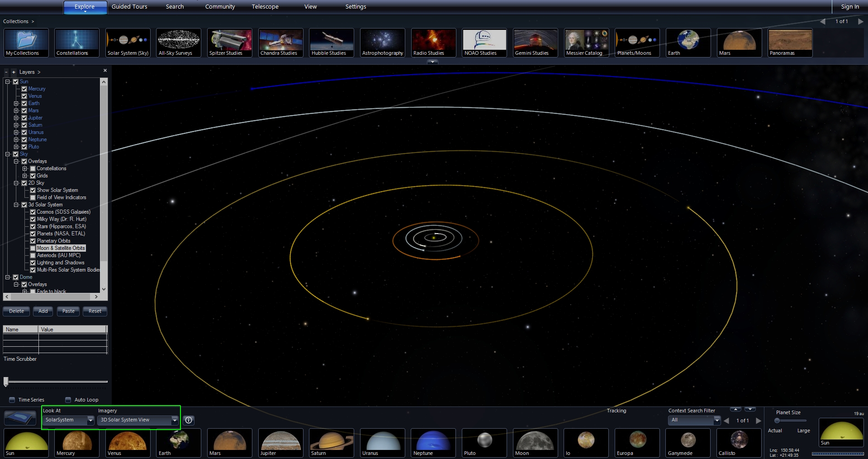The image size is (868, 459).
Task: Click the Add layer button
Action: [x=43, y=311]
